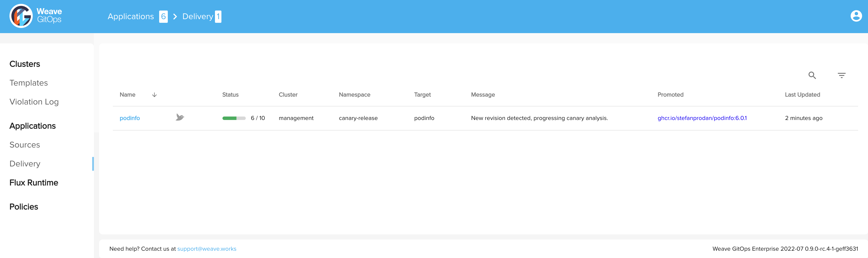Screen dimensions: 868x258
Task: Click the support@weave.works email link
Action: coord(207,249)
